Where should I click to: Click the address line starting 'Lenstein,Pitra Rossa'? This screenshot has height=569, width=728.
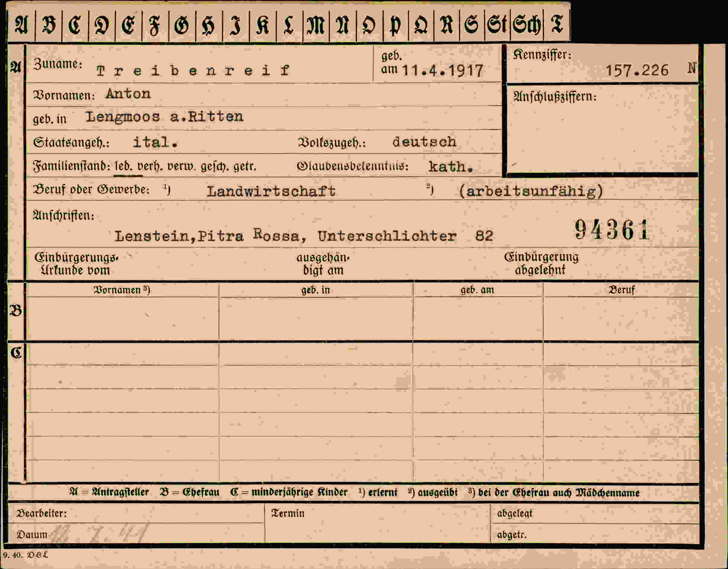point(303,236)
